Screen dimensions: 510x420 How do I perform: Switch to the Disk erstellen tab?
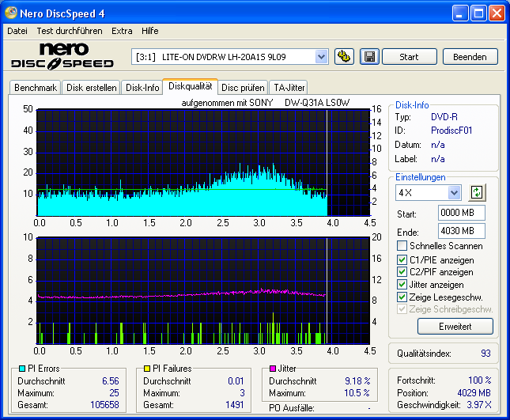[92, 88]
